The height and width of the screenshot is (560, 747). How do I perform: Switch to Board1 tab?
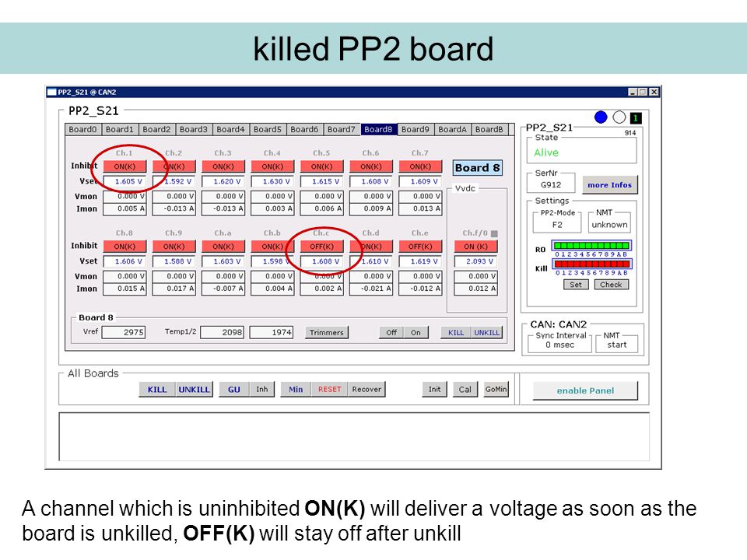click(120, 130)
